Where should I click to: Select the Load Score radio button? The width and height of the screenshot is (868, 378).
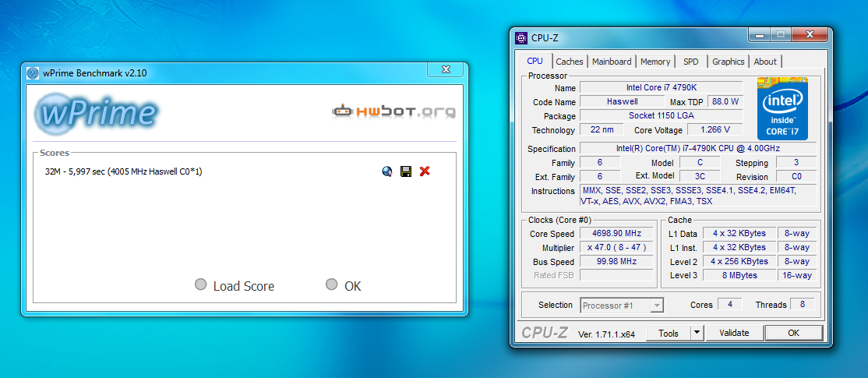pyautogui.click(x=200, y=284)
